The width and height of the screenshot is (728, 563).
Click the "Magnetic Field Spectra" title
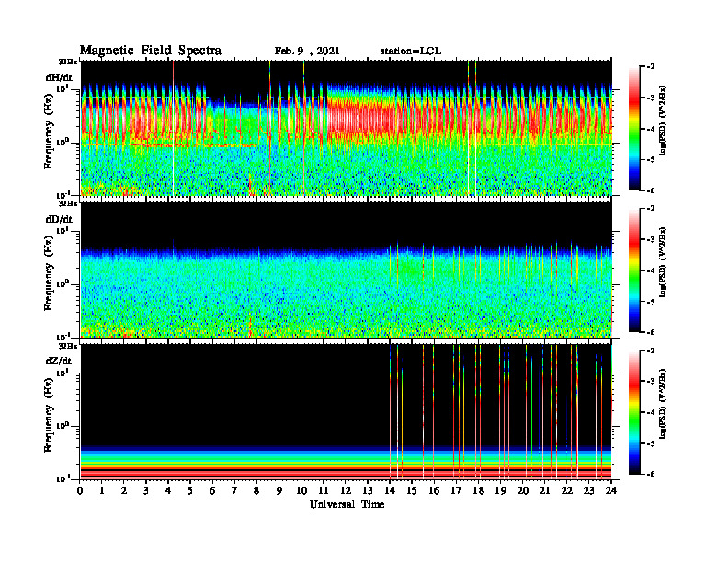[151, 51]
